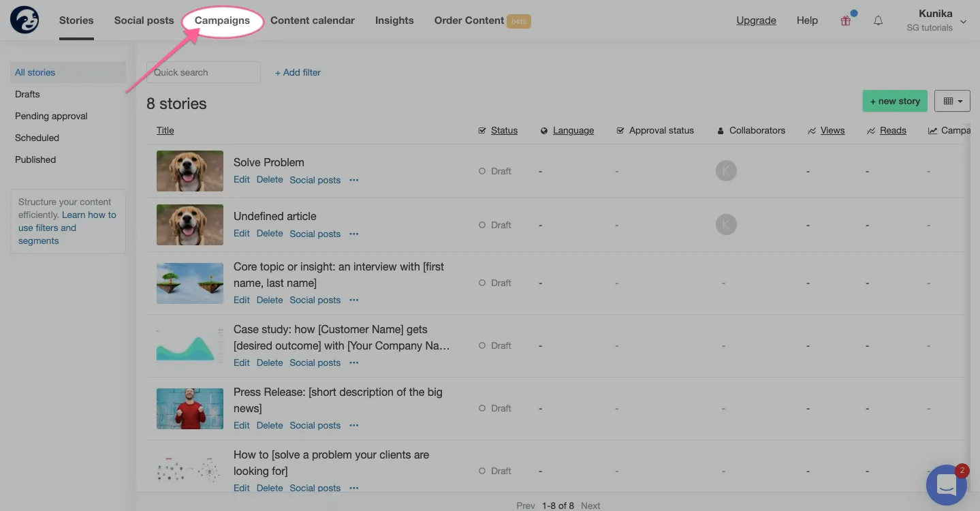The width and height of the screenshot is (980, 511).
Task: Sort stories by Status column
Action: pyautogui.click(x=504, y=130)
